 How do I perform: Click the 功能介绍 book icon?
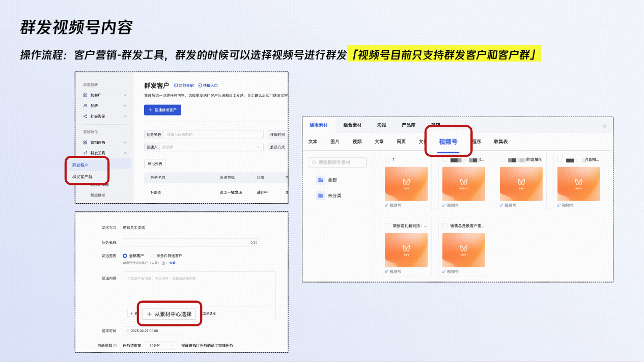point(176,86)
